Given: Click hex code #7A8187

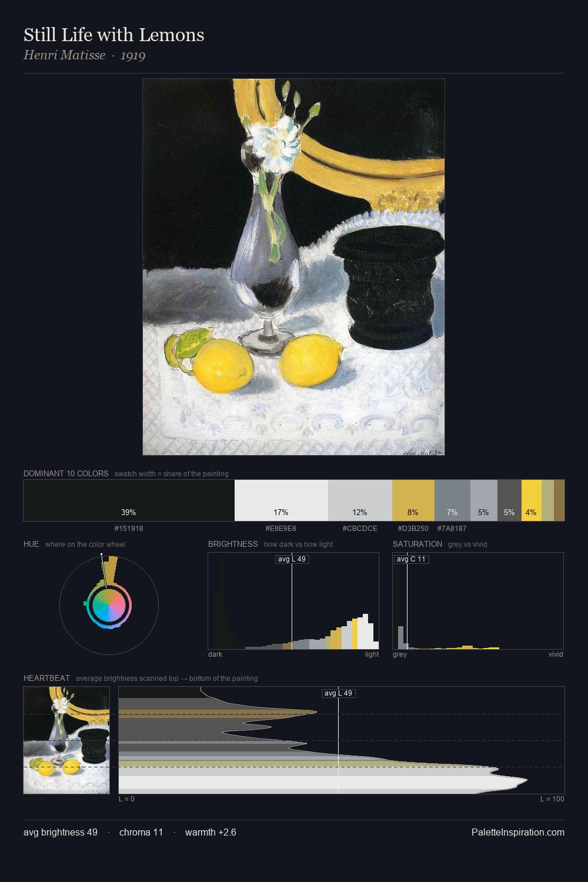Looking at the screenshot, I should (452, 529).
